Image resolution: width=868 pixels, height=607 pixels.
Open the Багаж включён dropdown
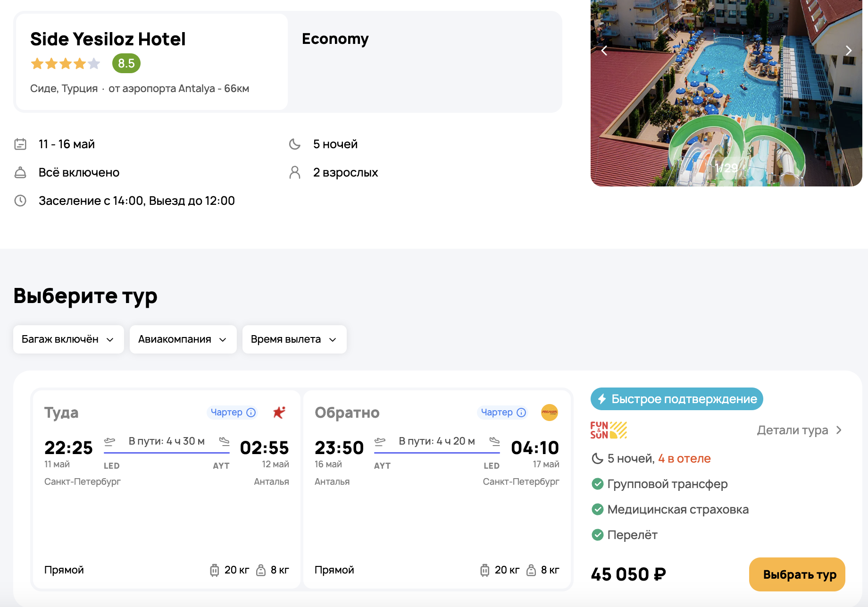point(68,339)
